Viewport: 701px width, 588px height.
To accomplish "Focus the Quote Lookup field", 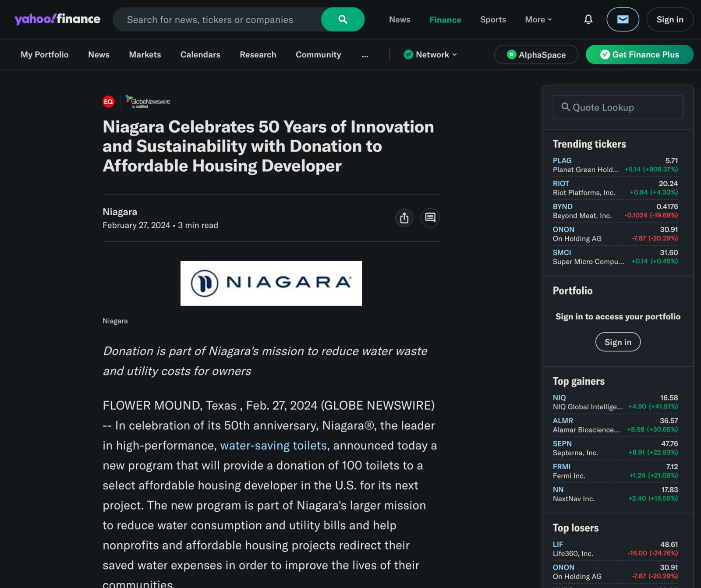I will click(618, 107).
